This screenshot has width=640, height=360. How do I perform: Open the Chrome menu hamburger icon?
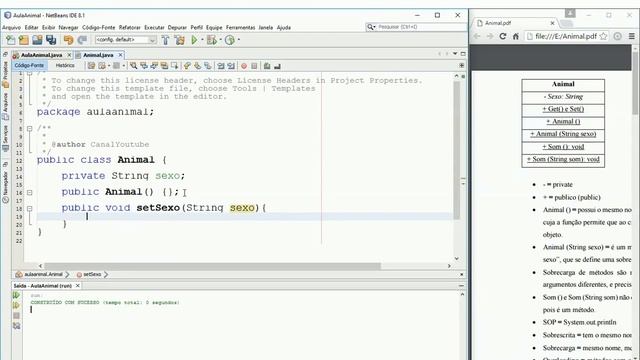631,36
